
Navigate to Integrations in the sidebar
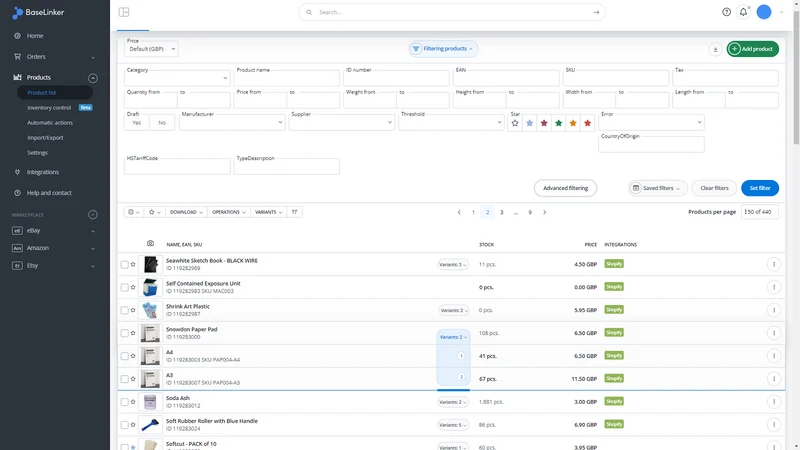pyautogui.click(x=43, y=172)
